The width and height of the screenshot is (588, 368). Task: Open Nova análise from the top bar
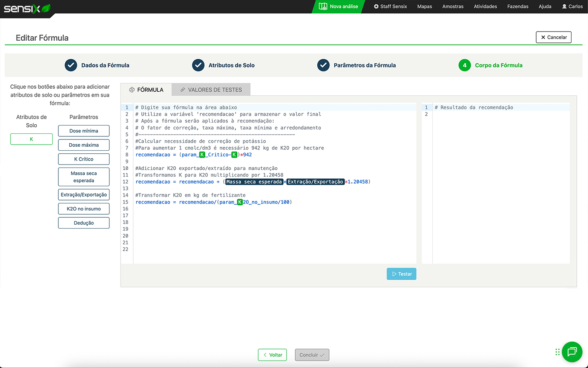[x=339, y=6]
